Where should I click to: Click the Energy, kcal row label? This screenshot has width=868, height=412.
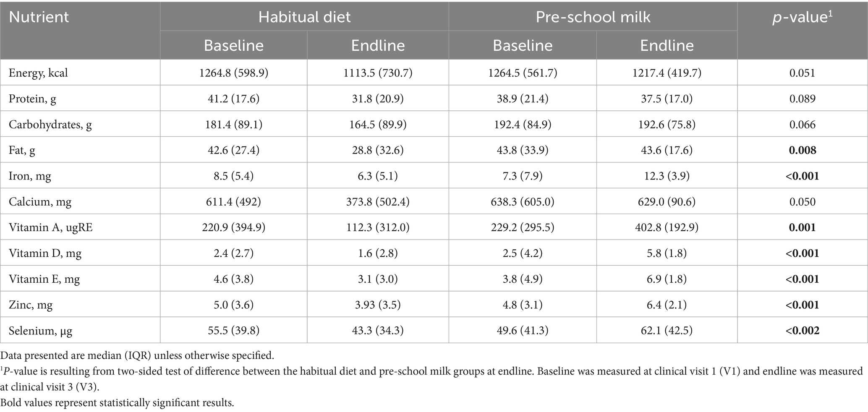38,73
